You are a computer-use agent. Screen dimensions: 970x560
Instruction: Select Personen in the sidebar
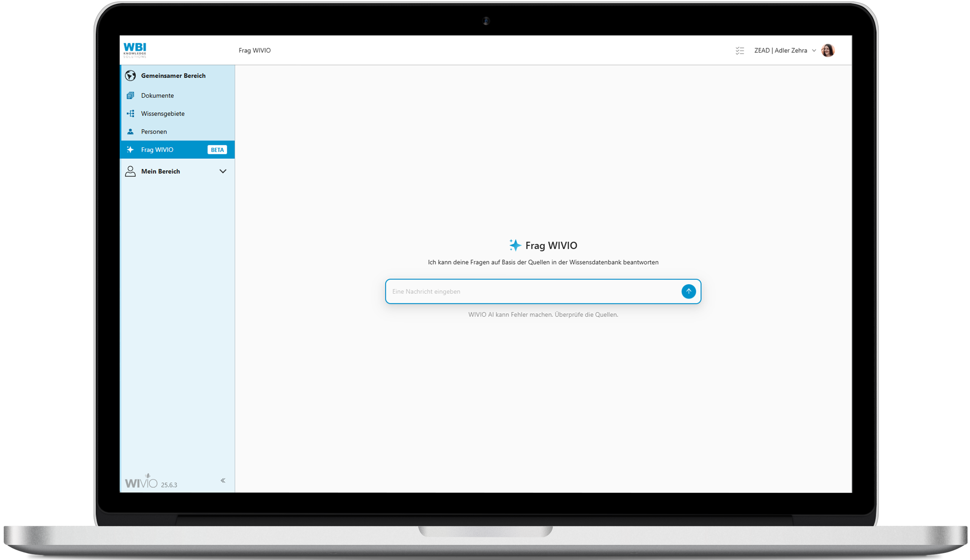[154, 131]
